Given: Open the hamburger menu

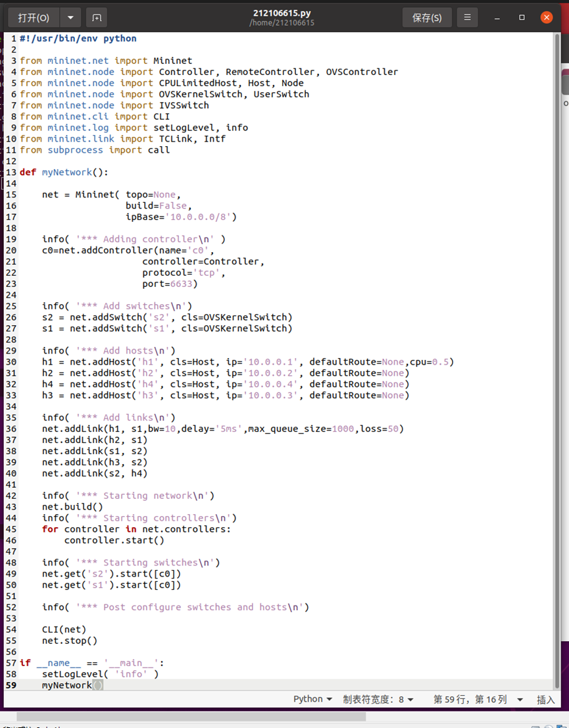Looking at the screenshot, I should [467, 18].
